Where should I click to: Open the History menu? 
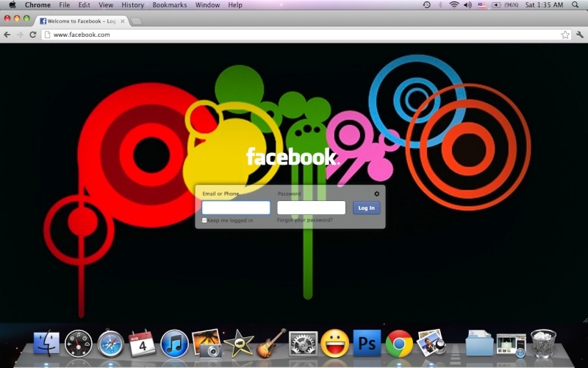133,5
